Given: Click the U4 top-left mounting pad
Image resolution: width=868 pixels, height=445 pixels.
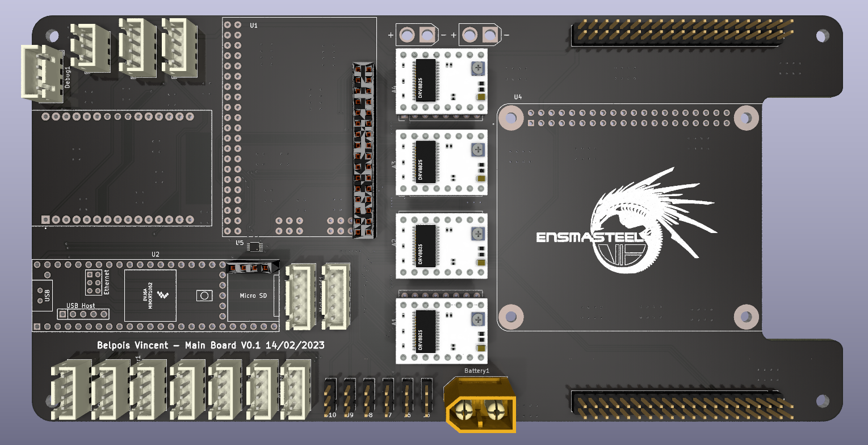Looking at the screenshot, I should pyautogui.click(x=511, y=118).
